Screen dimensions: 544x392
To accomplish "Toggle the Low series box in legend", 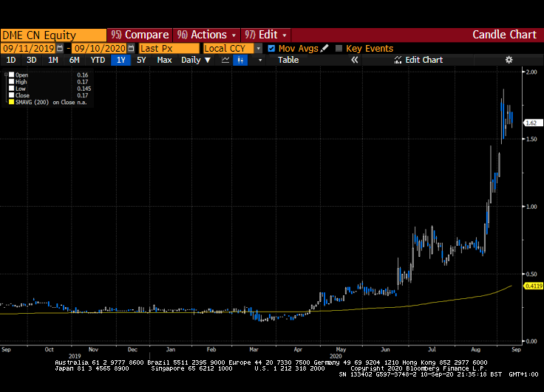I will pos(11,89).
